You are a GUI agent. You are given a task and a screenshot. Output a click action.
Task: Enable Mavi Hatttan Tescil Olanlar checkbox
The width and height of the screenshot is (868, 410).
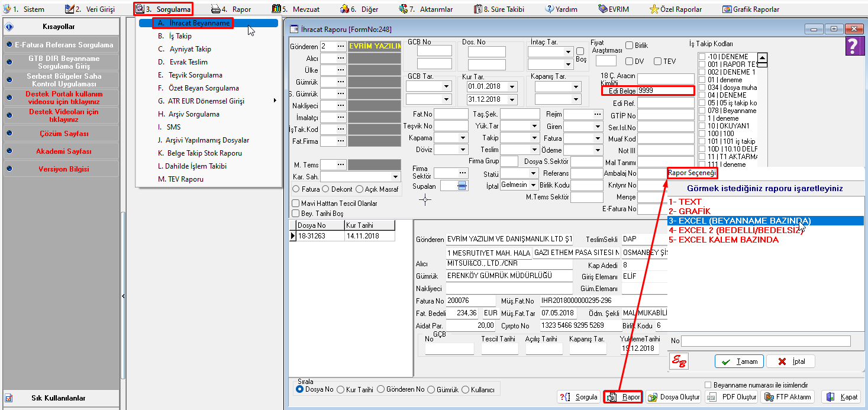296,204
